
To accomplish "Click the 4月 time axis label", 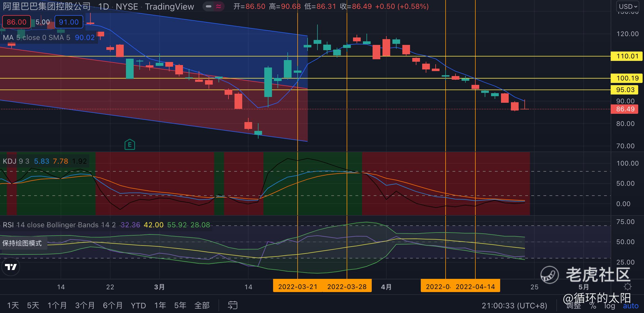I will pos(386,287).
